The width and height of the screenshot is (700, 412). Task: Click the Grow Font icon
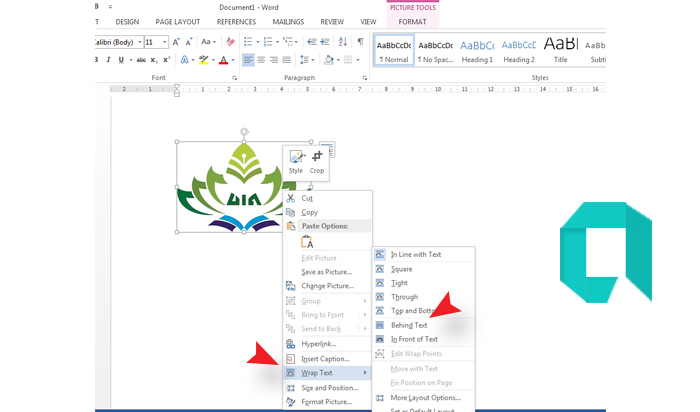coord(176,42)
